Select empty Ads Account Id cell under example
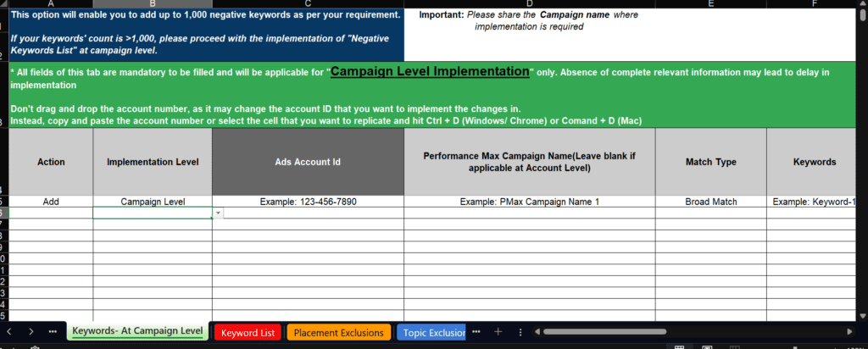868x349 pixels. coord(308,213)
